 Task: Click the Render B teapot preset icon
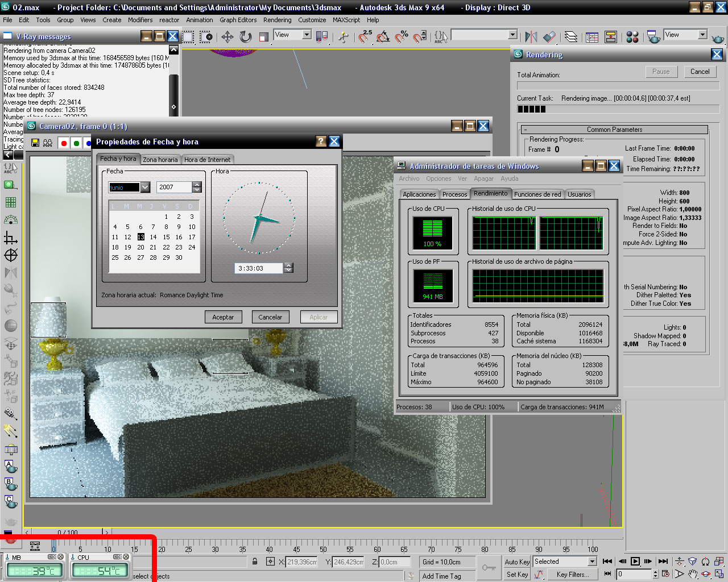tap(10, 484)
